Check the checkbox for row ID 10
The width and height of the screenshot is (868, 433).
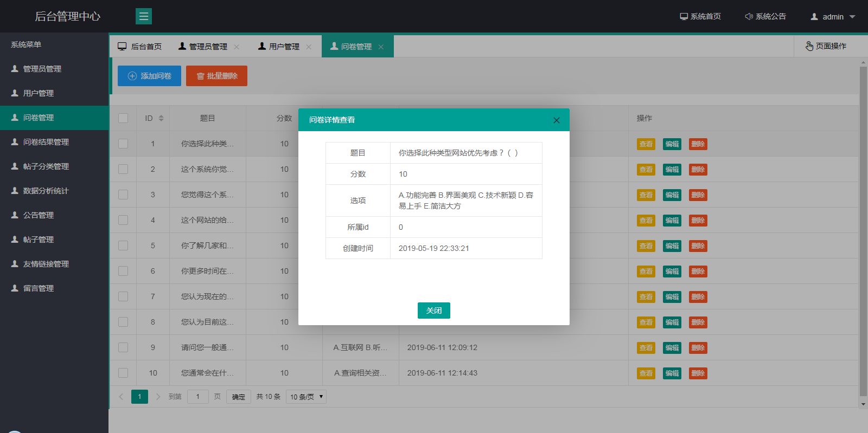[123, 373]
